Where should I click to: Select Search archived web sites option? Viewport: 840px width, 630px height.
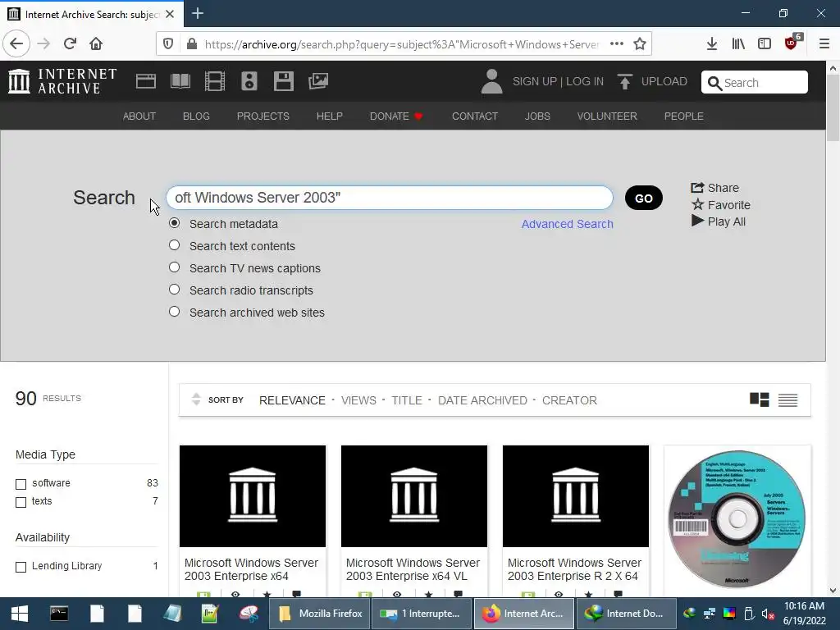[x=174, y=311]
